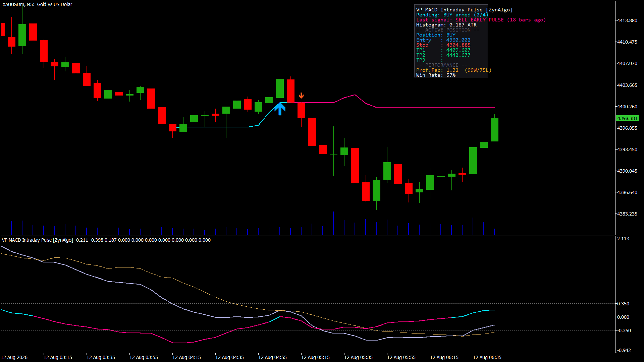This screenshot has height=362, width=644.
Task: Click the 0.000 zero level label
Action: (623, 317)
